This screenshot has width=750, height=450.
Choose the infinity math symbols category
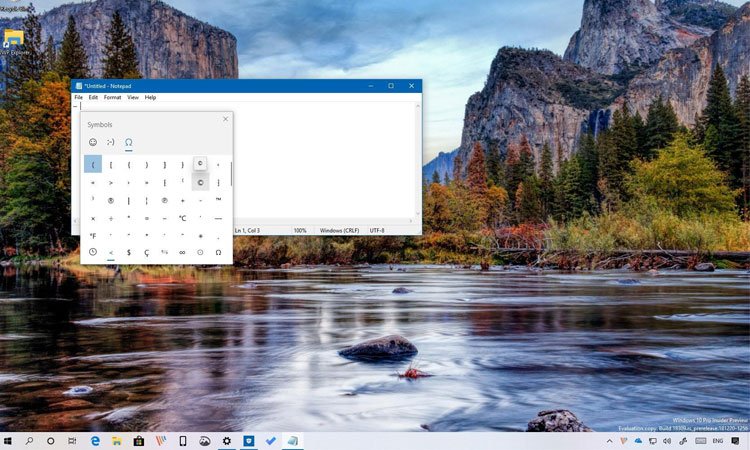coord(182,253)
